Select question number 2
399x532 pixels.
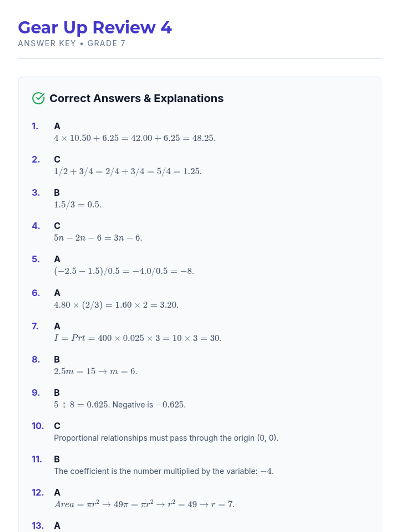[36, 160]
